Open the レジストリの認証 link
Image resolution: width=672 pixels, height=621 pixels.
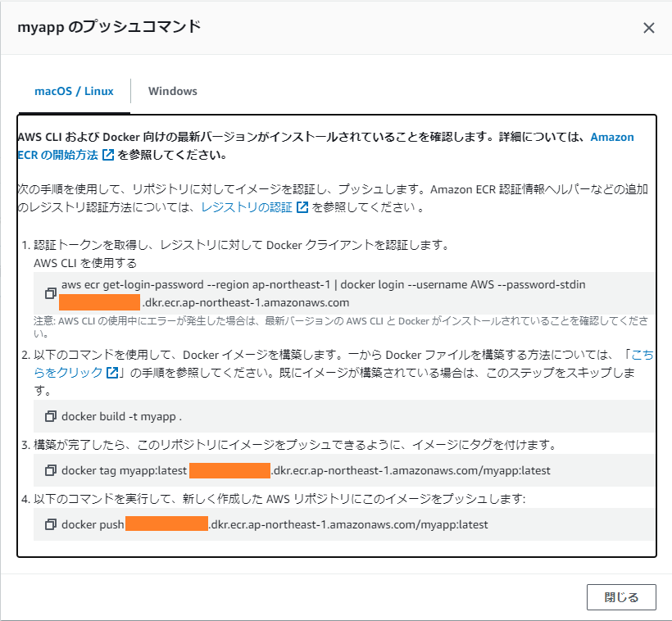click(x=247, y=207)
